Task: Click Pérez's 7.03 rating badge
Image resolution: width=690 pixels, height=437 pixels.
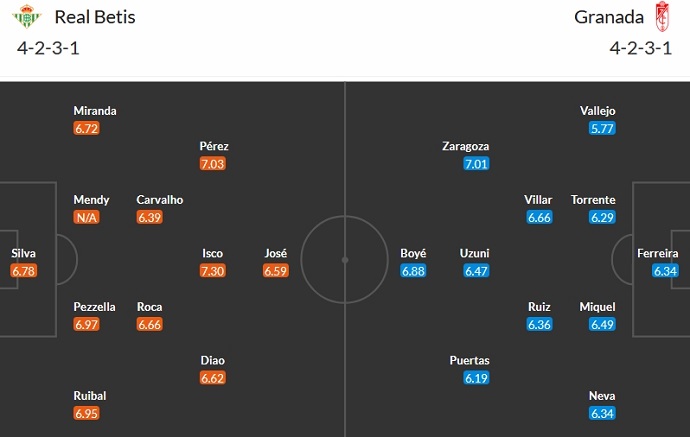Action: 213,163
